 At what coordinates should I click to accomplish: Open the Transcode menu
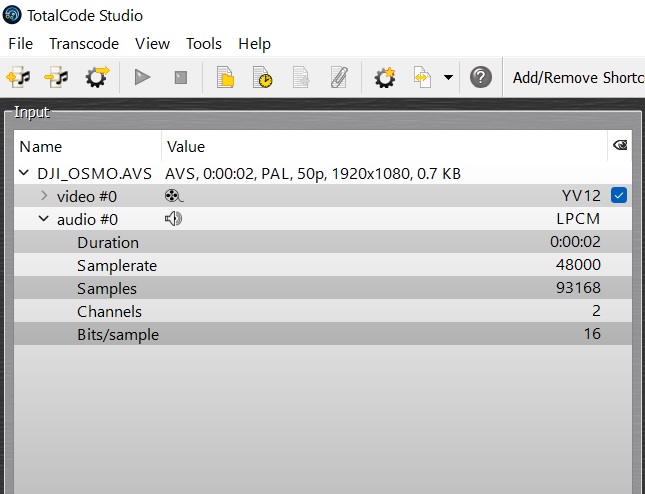[84, 44]
